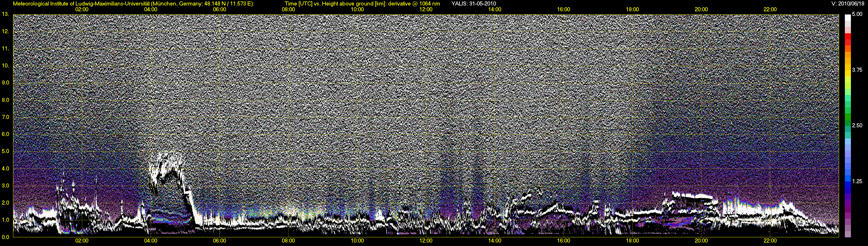Screen dimensions: 868x246
Task: Click the 7.0 km height axis label
Action: point(5,117)
